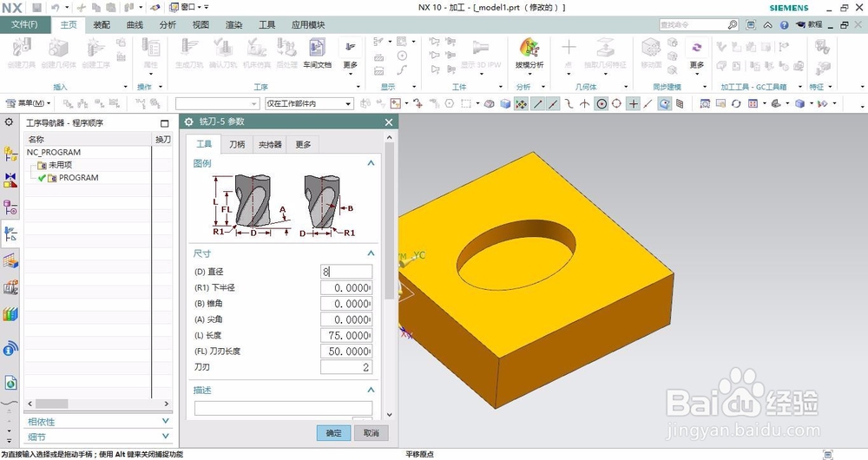Screen dimensions: 868x460
Task: Toggle the snap quadrant point circle option
Action: (616, 103)
